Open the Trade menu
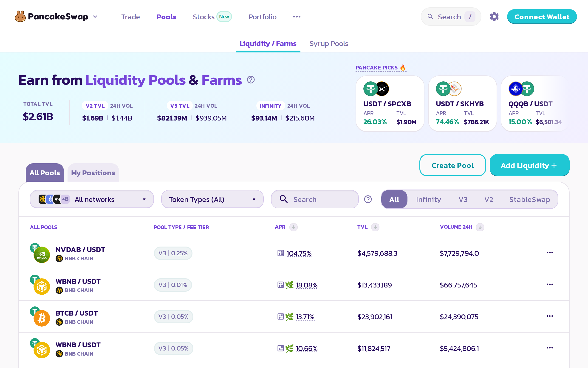 [130, 17]
